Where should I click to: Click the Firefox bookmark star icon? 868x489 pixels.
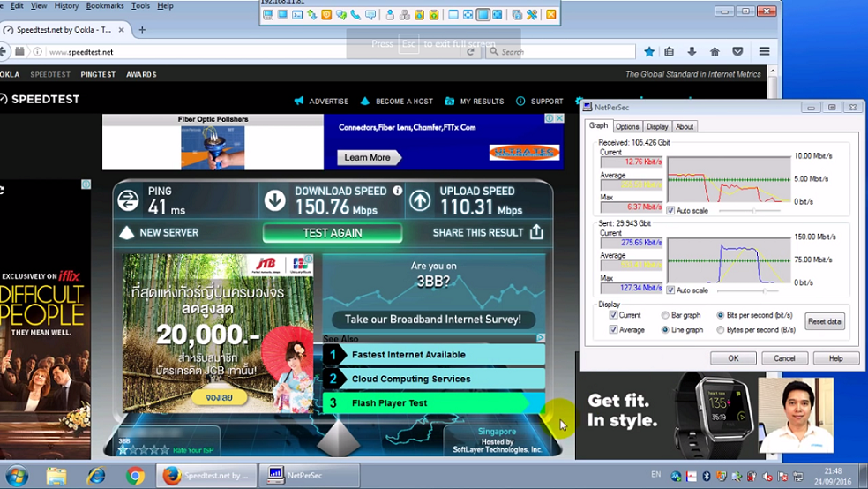[649, 52]
